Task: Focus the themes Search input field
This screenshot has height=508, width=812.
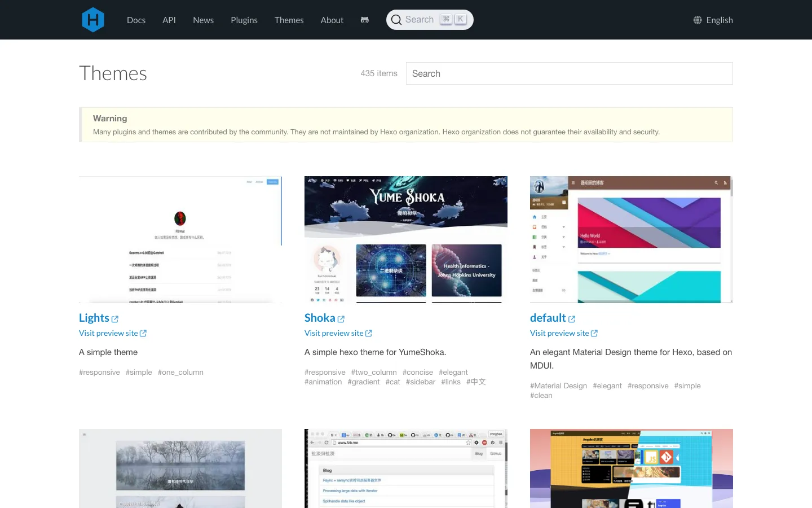Action: coord(570,73)
